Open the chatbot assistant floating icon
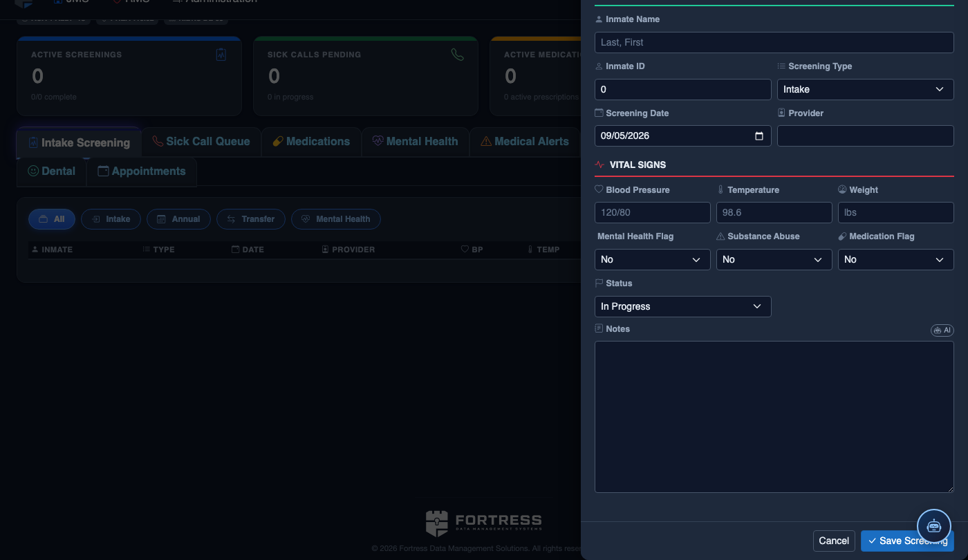Image resolution: width=968 pixels, height=560 pixels. pyautogui.click(x=934, y=525)
